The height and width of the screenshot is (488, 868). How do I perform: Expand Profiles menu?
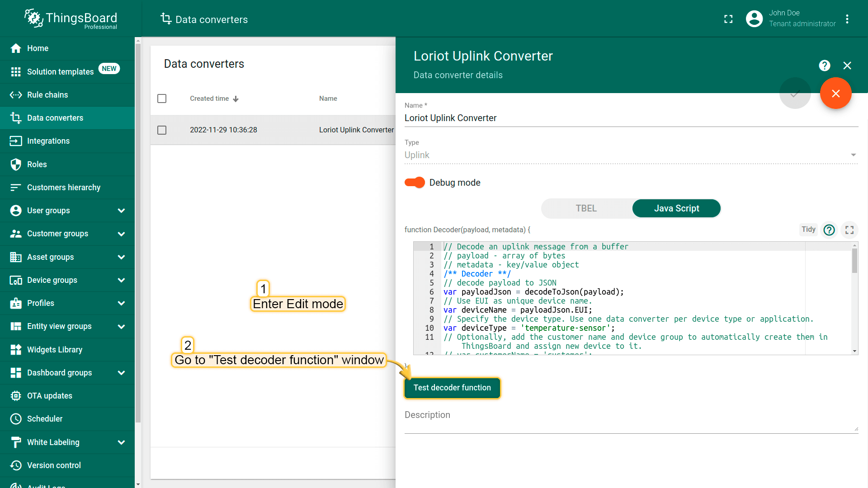pyautogui.click(x=121, y=303)
